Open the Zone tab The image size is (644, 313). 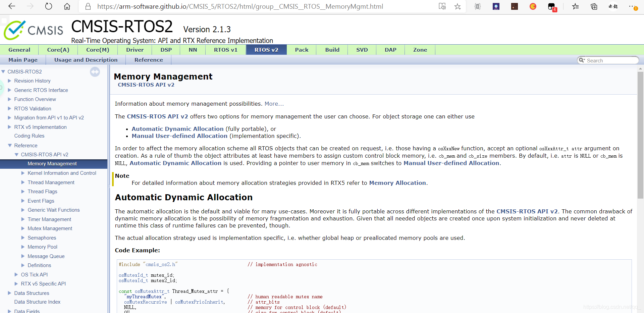420,50
